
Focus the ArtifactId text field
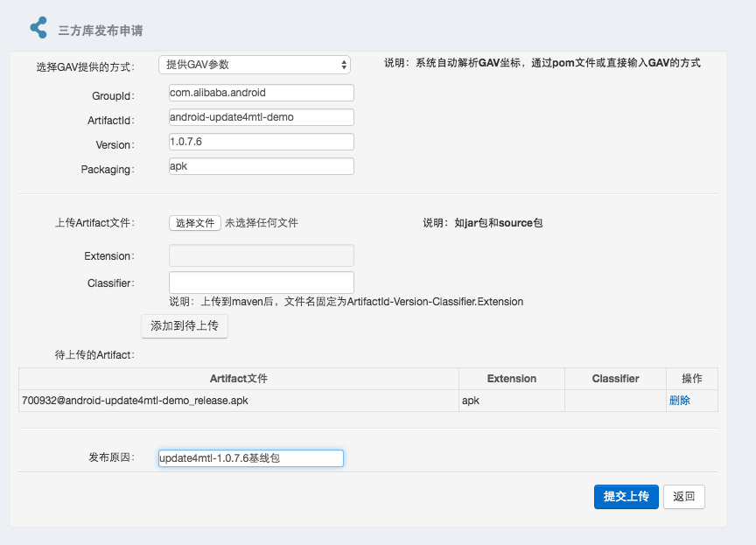point(261,117)
